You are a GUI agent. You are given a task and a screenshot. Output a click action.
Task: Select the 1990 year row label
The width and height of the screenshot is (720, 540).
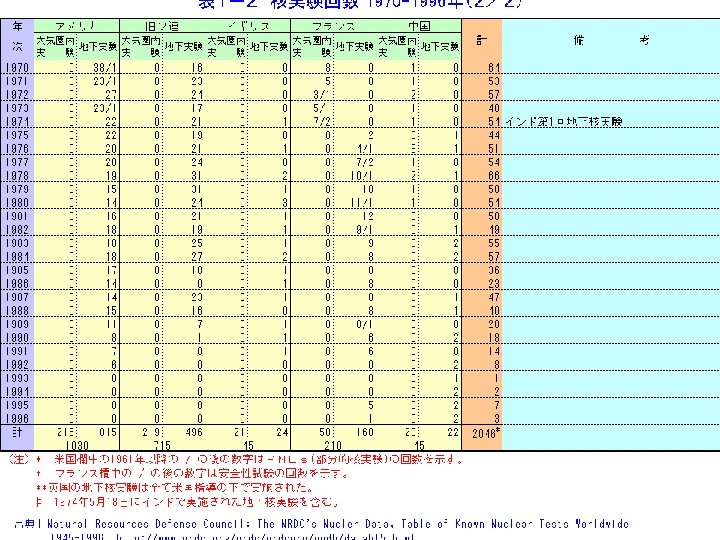(x=17, y=338)
